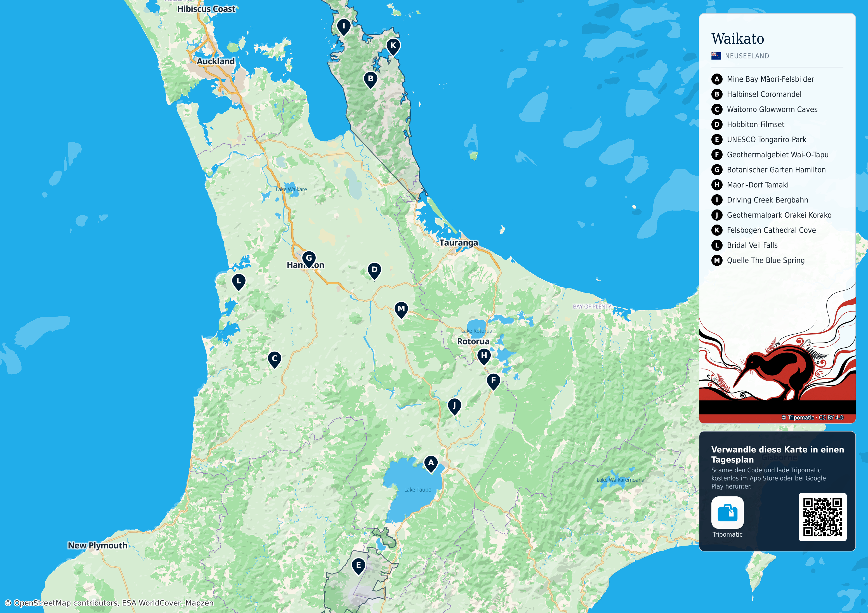Select 'Driving Creek Bergbahn' legend entry
The width and height of the screenshot is (868, 613).
pos(767,200)
